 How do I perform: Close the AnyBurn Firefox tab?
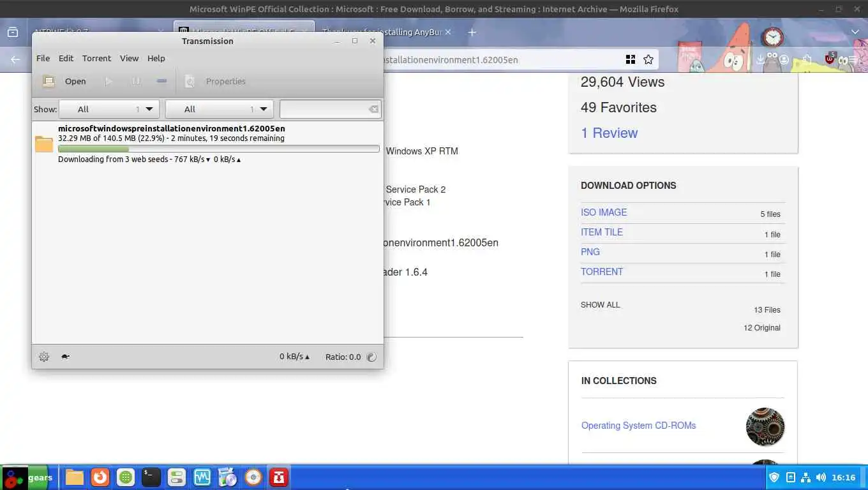pyautogui.click(x=447, y=32)
